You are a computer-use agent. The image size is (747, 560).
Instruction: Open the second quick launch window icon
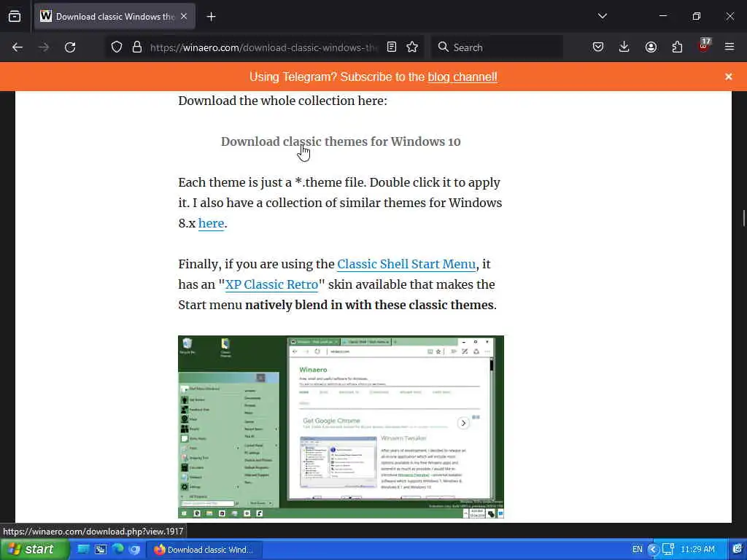[101, 550]
